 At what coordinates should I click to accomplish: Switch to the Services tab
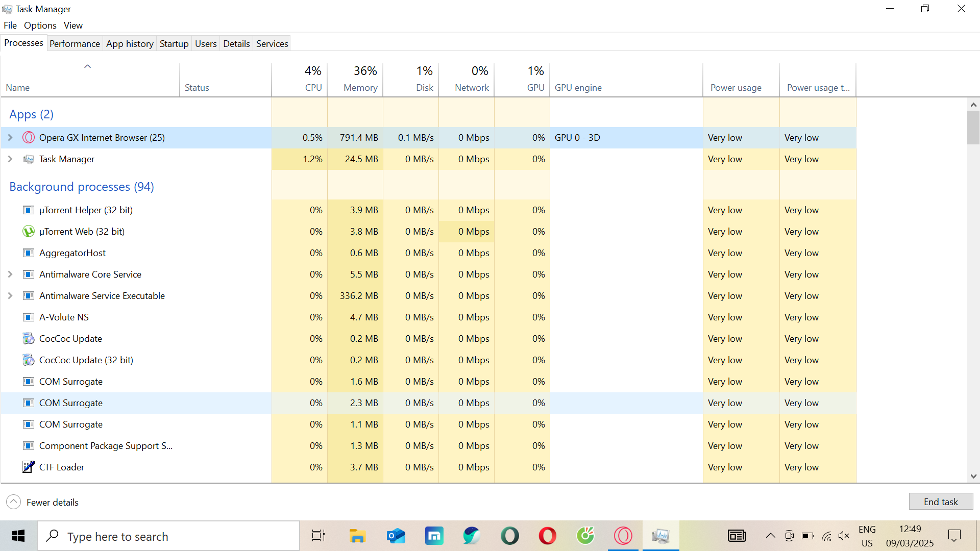pyautogui.click(x=272, y=44)
